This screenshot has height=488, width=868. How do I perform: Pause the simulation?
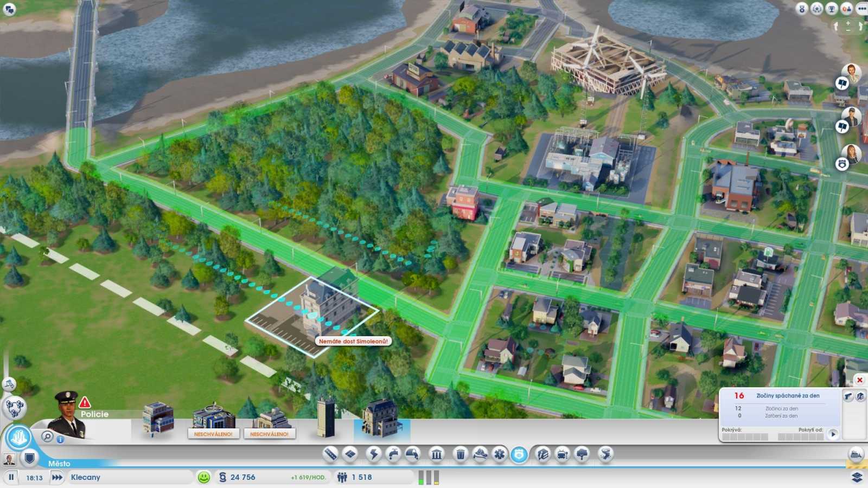11,477
